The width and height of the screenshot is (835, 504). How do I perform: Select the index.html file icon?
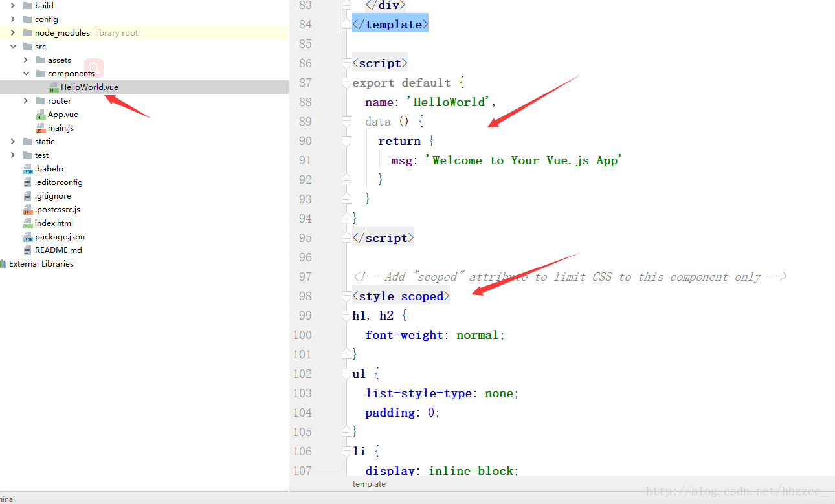[28, 223]
